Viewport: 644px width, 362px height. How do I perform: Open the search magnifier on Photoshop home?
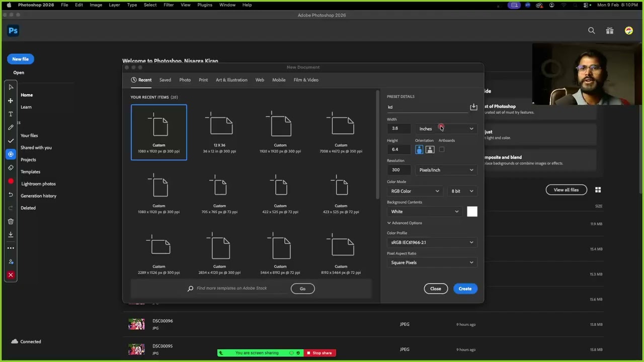click(x=592, y=31)
